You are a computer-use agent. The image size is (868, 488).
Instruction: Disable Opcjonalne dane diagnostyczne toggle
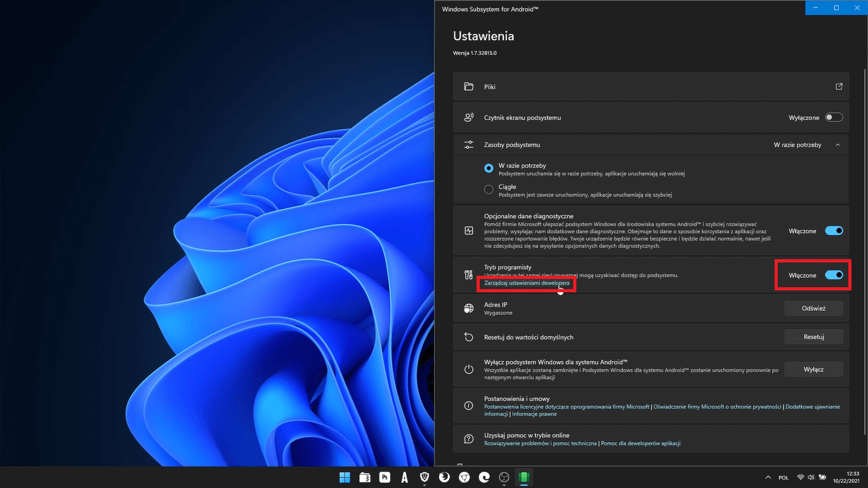point(834,231)
